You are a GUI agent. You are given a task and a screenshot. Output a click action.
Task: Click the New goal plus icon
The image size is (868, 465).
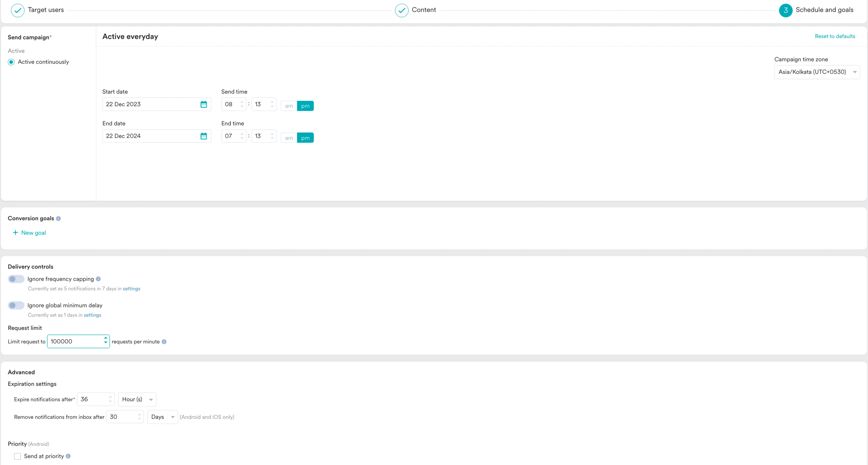click(x=15, y=233)
